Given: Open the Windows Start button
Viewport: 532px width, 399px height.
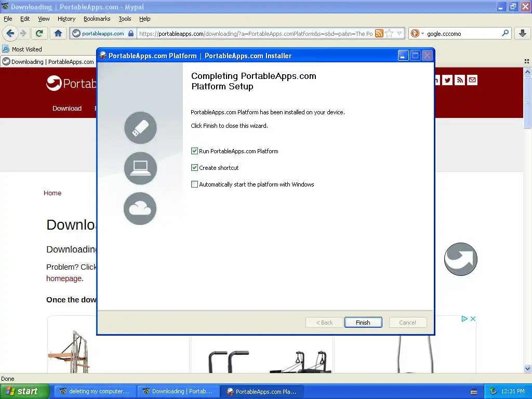Looking at the screenshot, I should pos(24,391).
